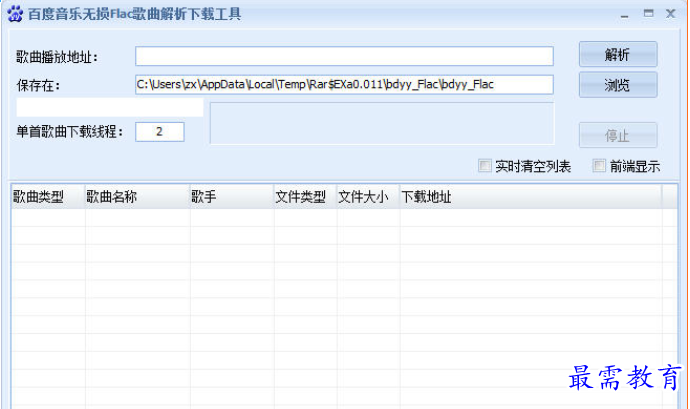Click the 歌曲播放地址 label
Image resolution: width=690 pixels, height=409 pixels.
coord(57,57)
